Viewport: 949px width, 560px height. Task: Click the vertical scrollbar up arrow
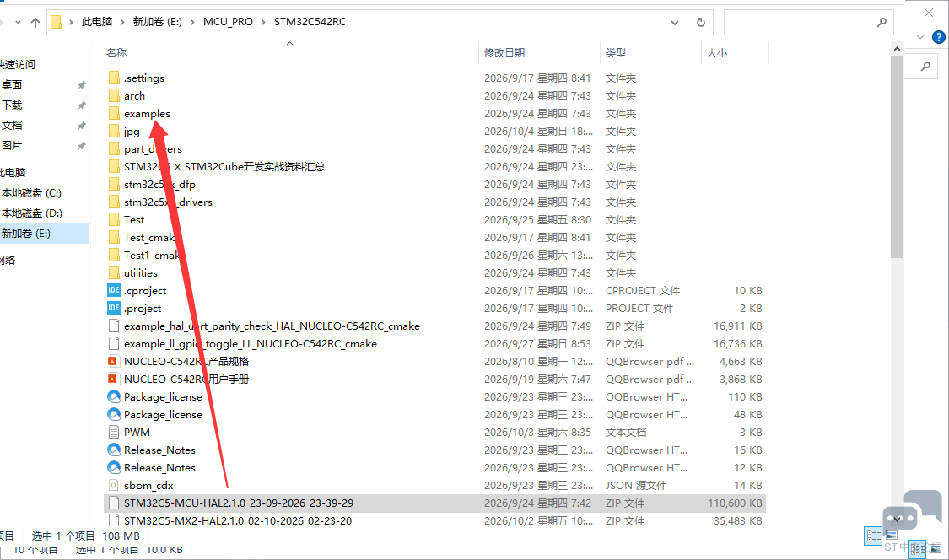point(897,48)
